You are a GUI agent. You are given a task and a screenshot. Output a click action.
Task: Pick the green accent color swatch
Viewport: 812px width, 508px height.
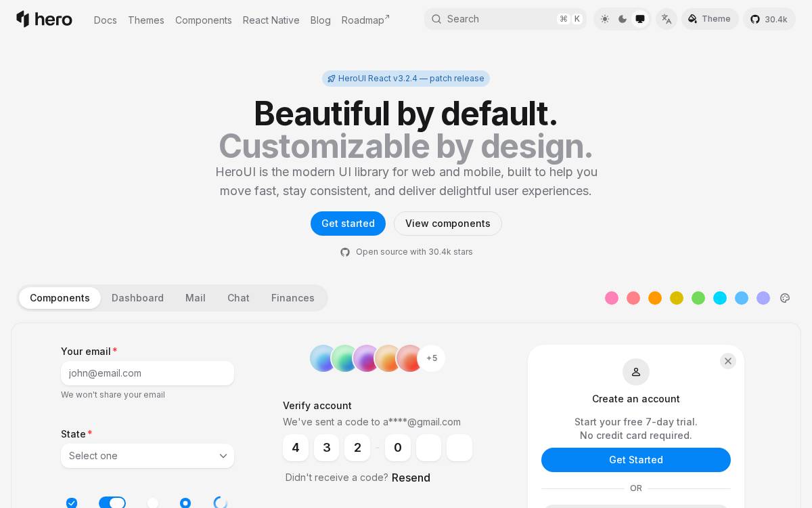coord(698,298)
